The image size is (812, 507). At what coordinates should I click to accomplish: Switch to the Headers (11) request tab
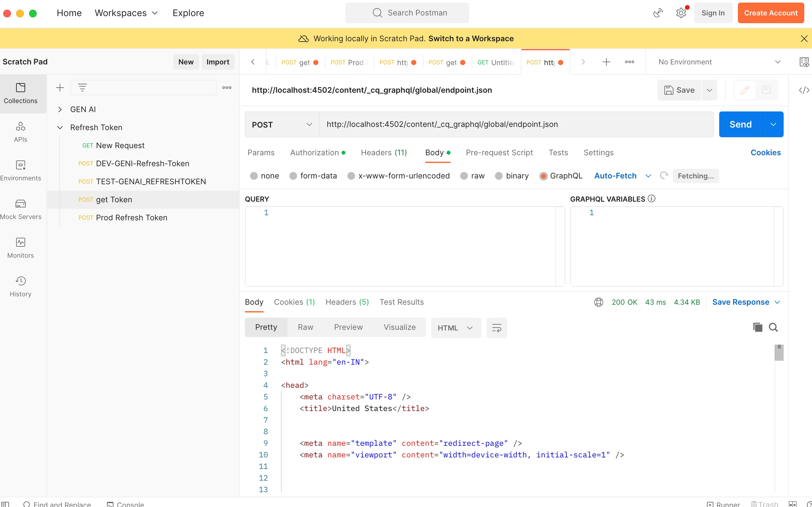[384, 153]
